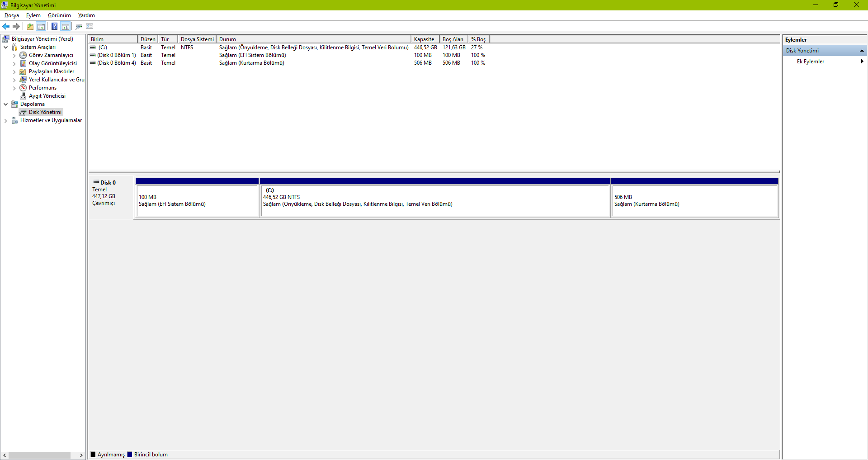
Task: Sort by the % Boş column header
Action: click(x=479, y=39)
